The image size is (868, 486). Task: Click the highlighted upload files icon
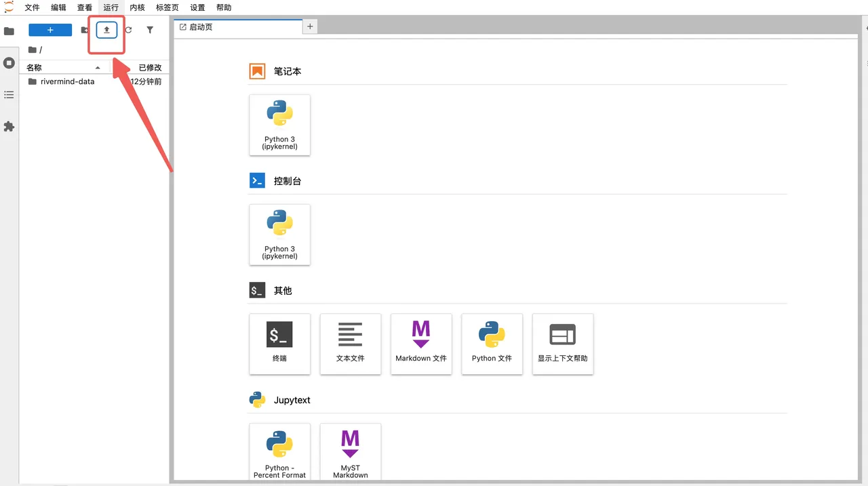(x=106, y=30)
